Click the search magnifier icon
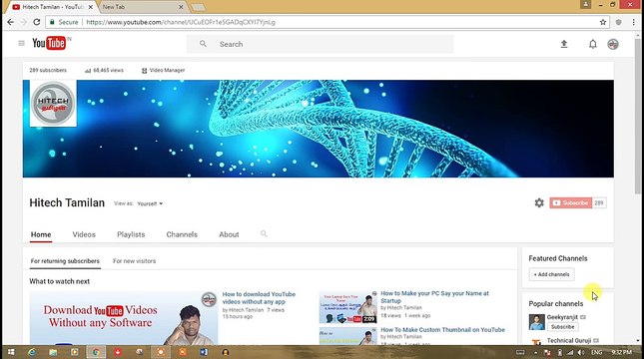The height and width of the screenshot is (359, 644). [x=203, y=44]
